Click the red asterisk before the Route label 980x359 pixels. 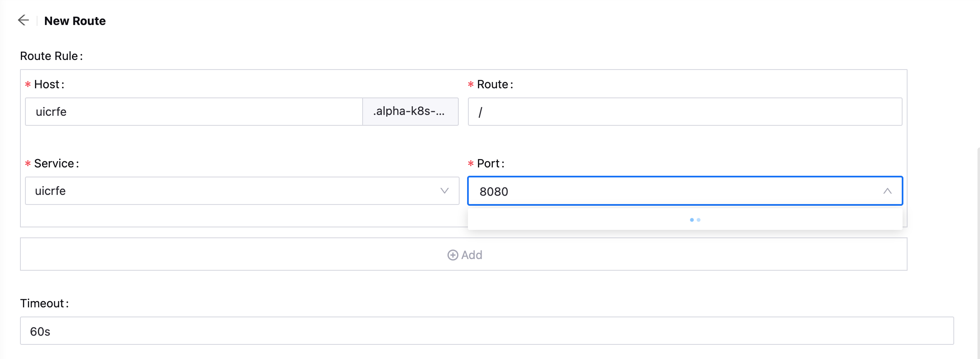[471, 84]
